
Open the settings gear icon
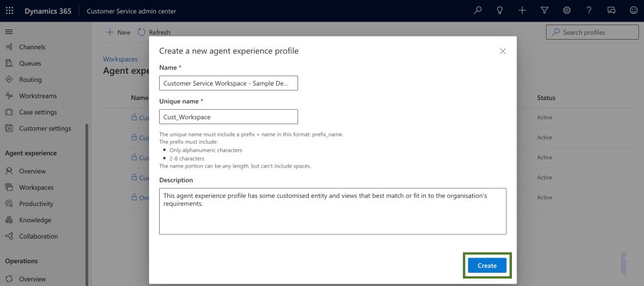[567, 11]
